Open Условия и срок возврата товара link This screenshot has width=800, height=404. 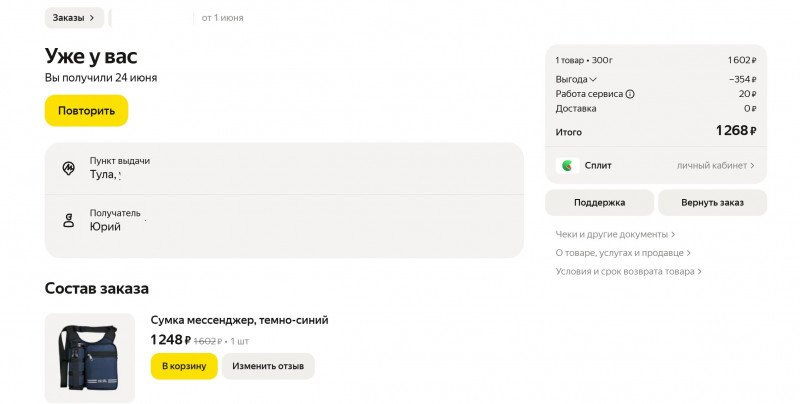pos(628,271)
